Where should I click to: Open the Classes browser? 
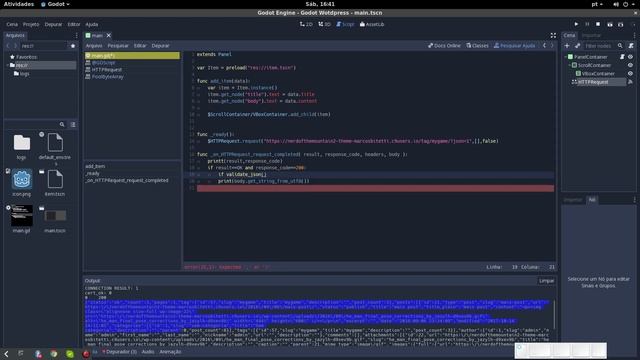477,46
